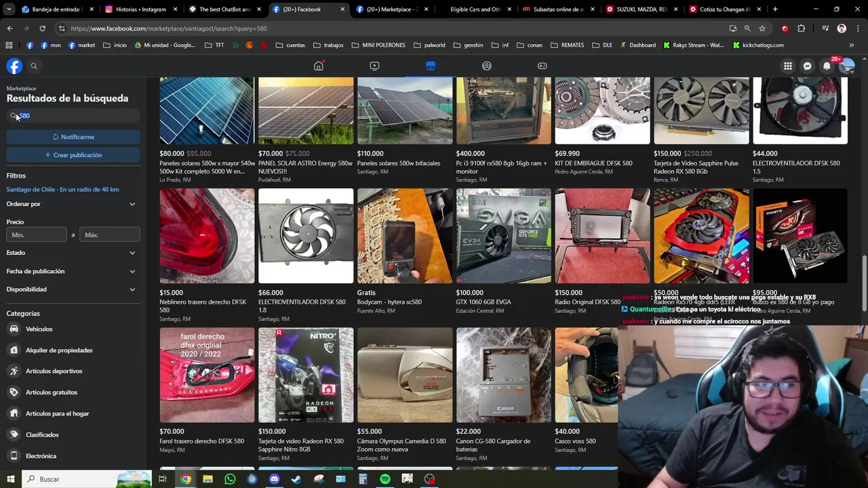This screenshot has height=488, width=868.
Task: Open the Messenger chat icon
Action: click(x=807, y=66)
